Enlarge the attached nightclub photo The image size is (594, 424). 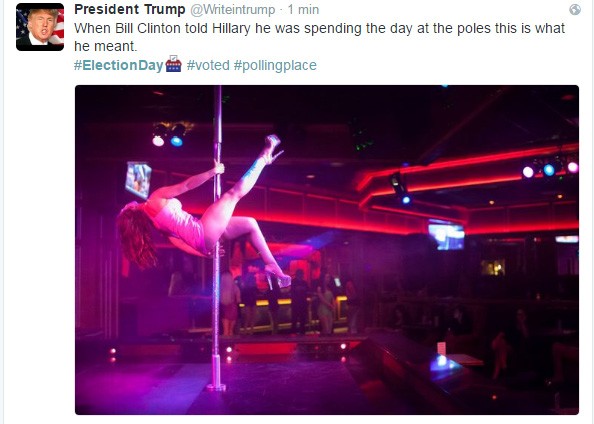(327, 250)
